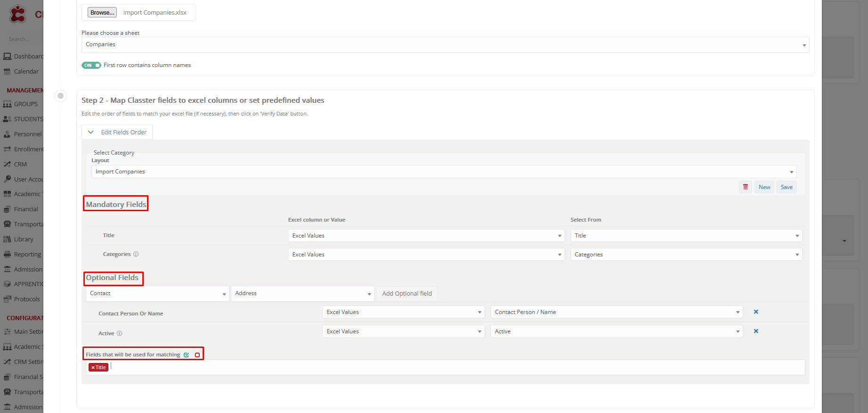Click the red deselect-all matching fields box

click(x=197, y=355)
